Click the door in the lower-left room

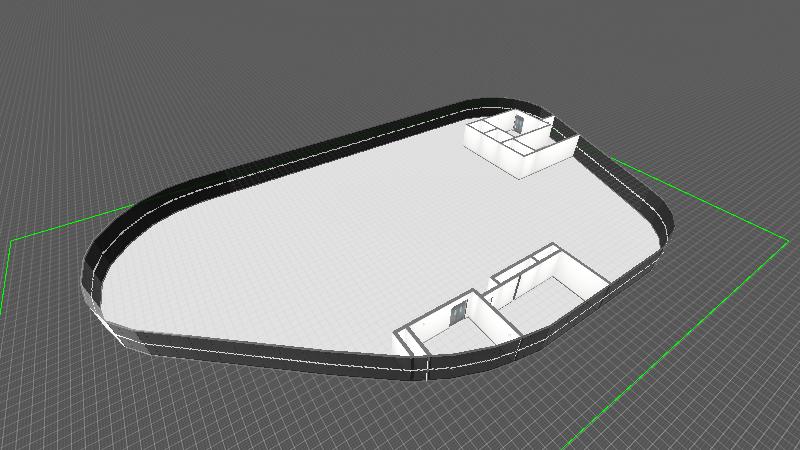coord(458,312)
